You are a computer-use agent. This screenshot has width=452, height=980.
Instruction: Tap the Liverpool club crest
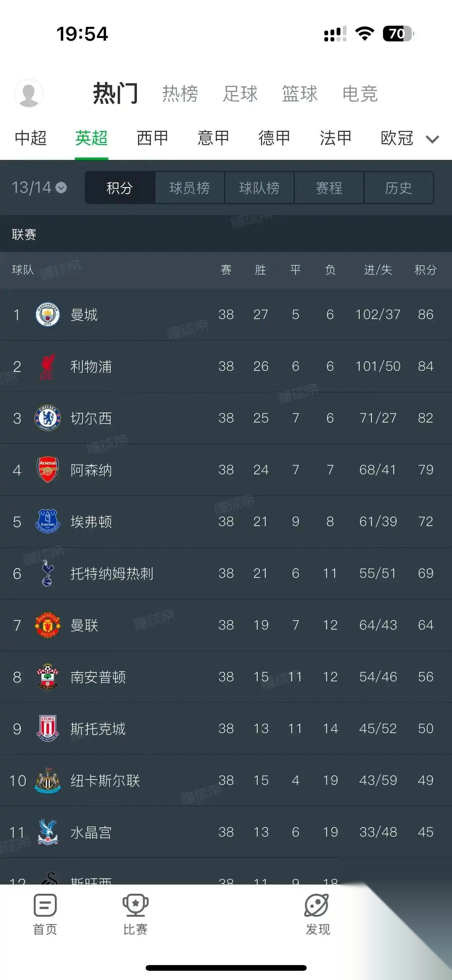point(46,366)
